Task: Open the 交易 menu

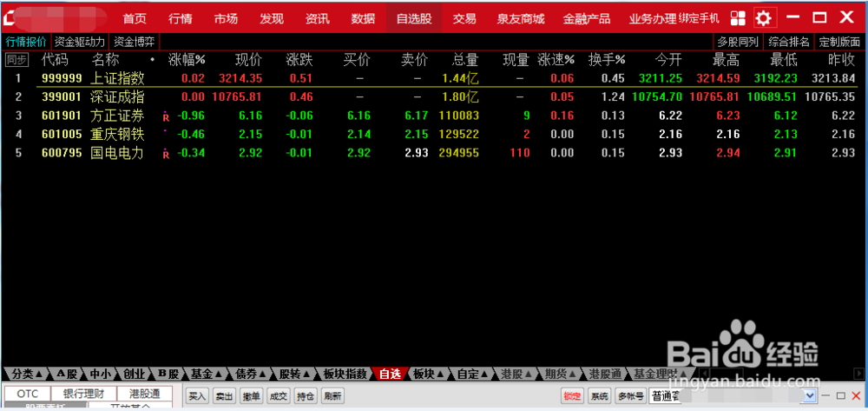Action: click(x=464, y=18)
